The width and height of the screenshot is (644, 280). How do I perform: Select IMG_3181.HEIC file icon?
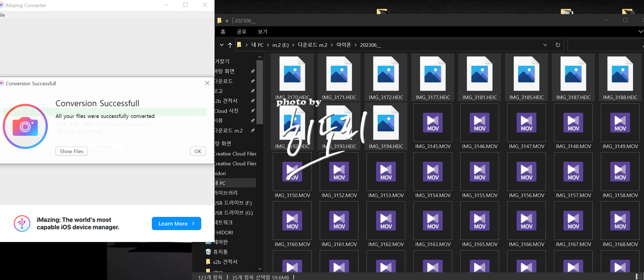click(x=480, y=74)
